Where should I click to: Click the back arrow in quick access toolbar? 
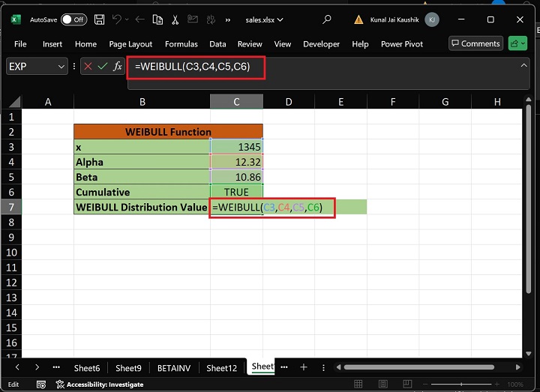click(139, 19)
